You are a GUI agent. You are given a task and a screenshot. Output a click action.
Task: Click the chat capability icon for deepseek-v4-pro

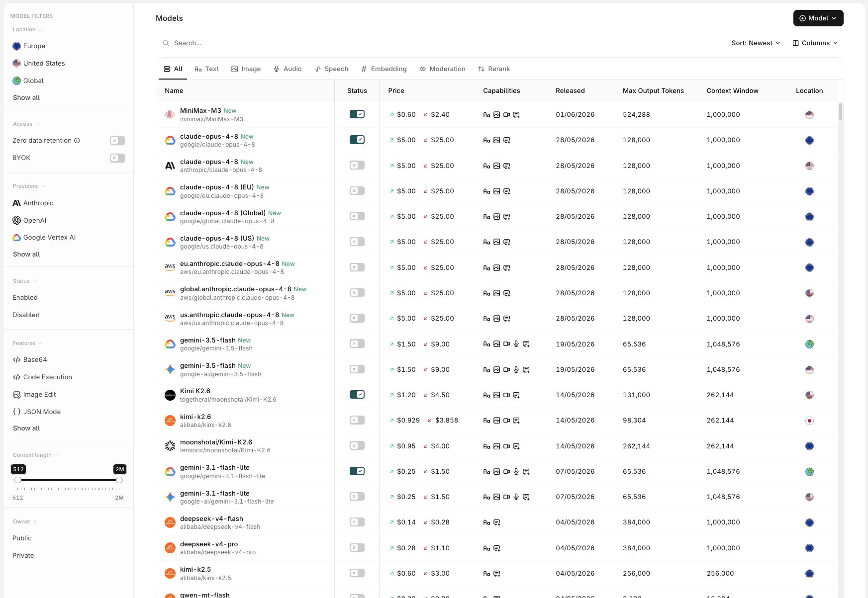(496, 548)
